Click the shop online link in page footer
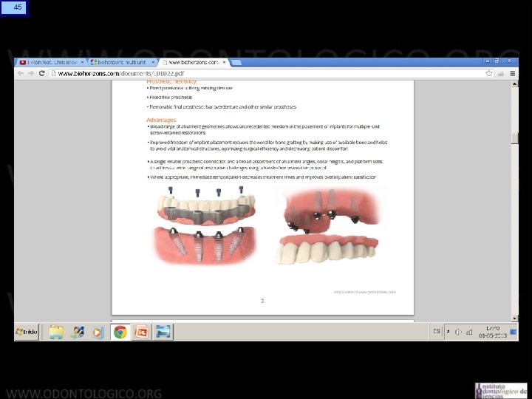 click(x=365, y=292)
